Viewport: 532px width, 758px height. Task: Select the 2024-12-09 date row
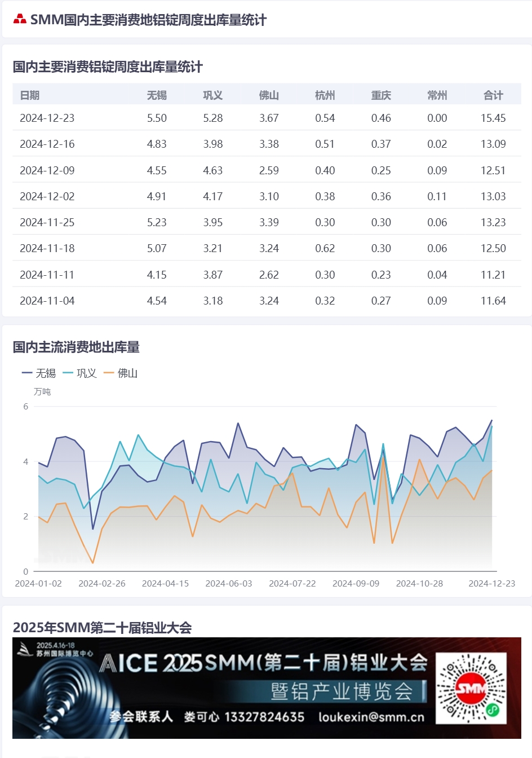[267, 170]
